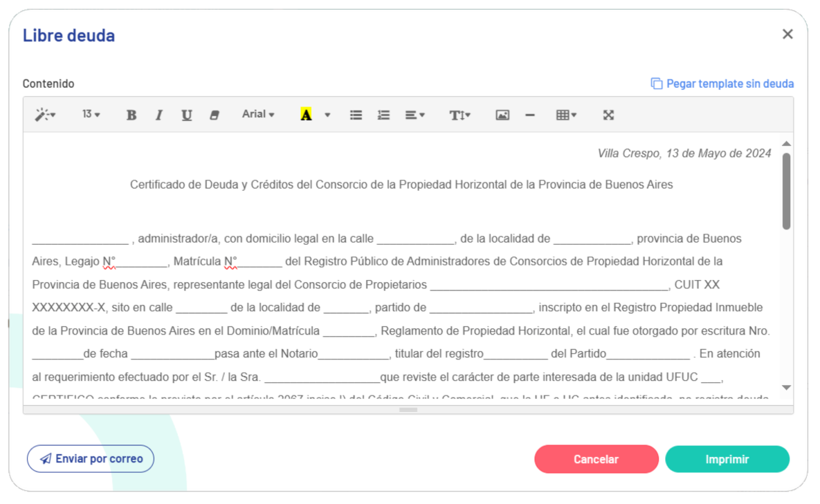Click the text 'CUIT XX'
The image size is (820, 504).
pyautogui.click(x=697, y=285)
